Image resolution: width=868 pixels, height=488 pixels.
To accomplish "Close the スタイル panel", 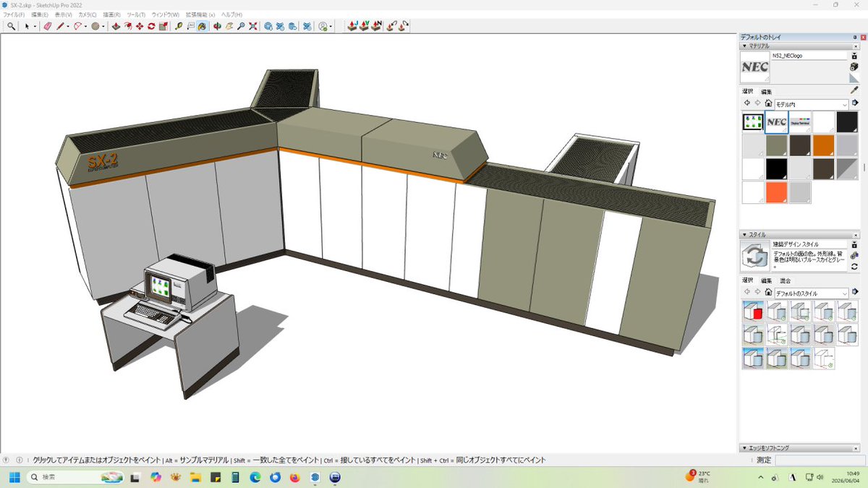I will [856, 234].
